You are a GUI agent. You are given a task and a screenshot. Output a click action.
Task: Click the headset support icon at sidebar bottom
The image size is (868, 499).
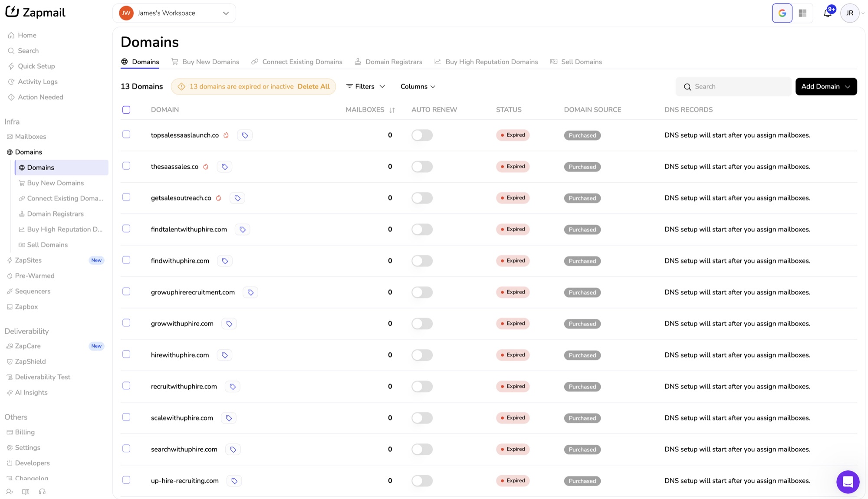pos(42,492)
